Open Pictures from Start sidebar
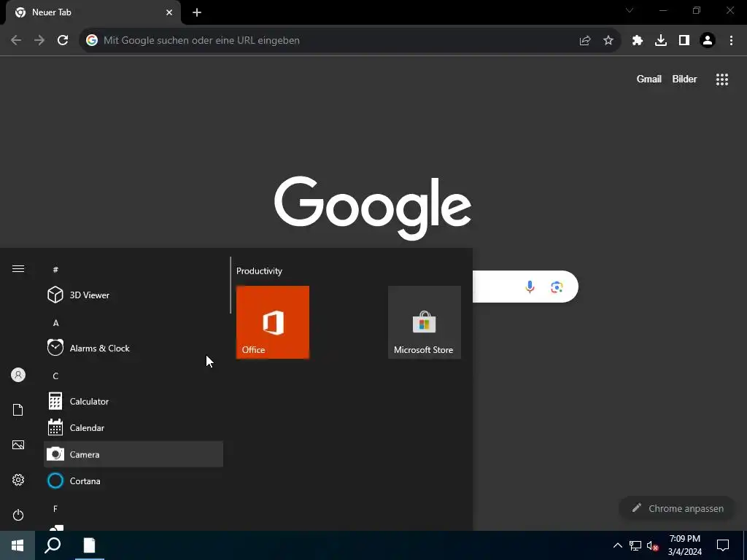 (x=18, y=445)
